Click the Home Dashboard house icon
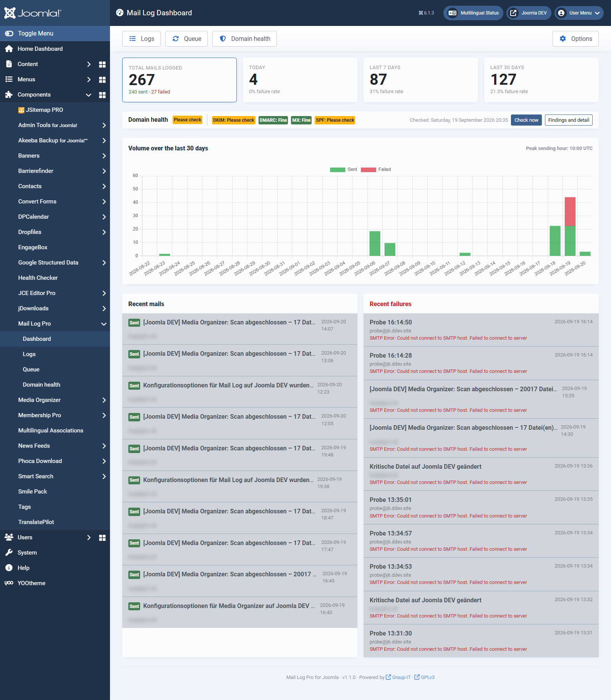The image size is (611, 700). coord(9,49)
